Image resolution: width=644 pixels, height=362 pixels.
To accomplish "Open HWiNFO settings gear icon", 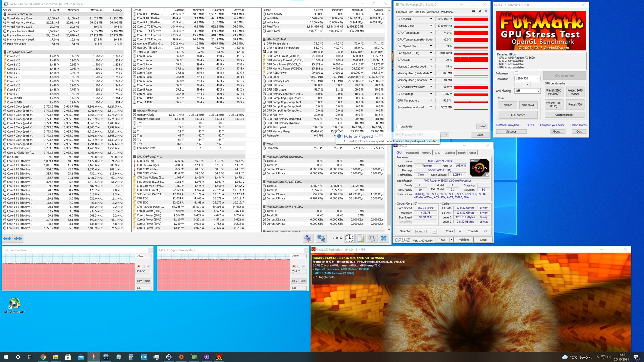I will (x=372, y=238).
